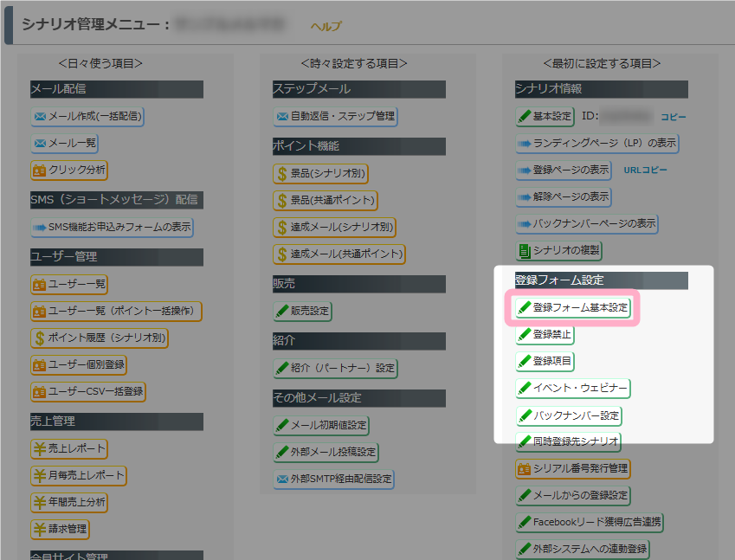This screenshot has width=735, height=560.
Task: Click the URLコピー link
Action: point(645,171)
